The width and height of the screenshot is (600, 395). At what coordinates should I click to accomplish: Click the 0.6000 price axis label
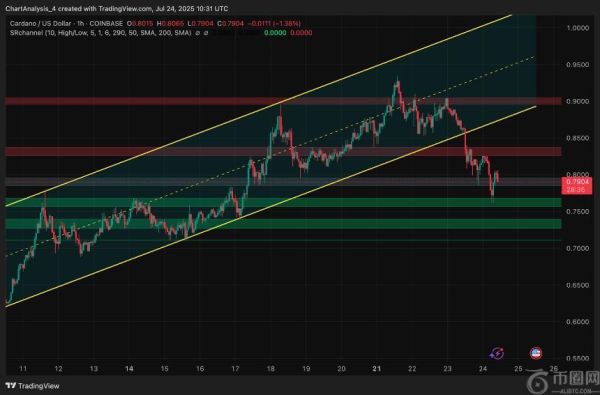pyautogui.click(x=577, y=322)
